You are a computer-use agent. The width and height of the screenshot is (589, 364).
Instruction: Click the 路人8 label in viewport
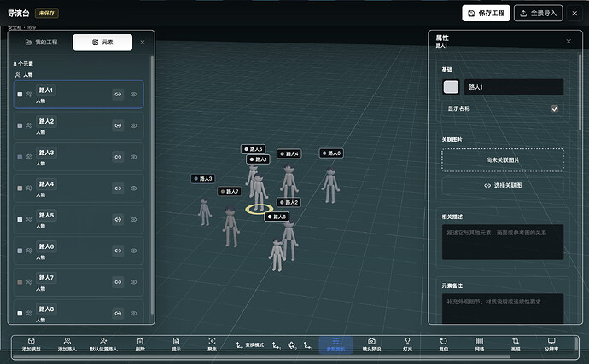coord(277,217)
